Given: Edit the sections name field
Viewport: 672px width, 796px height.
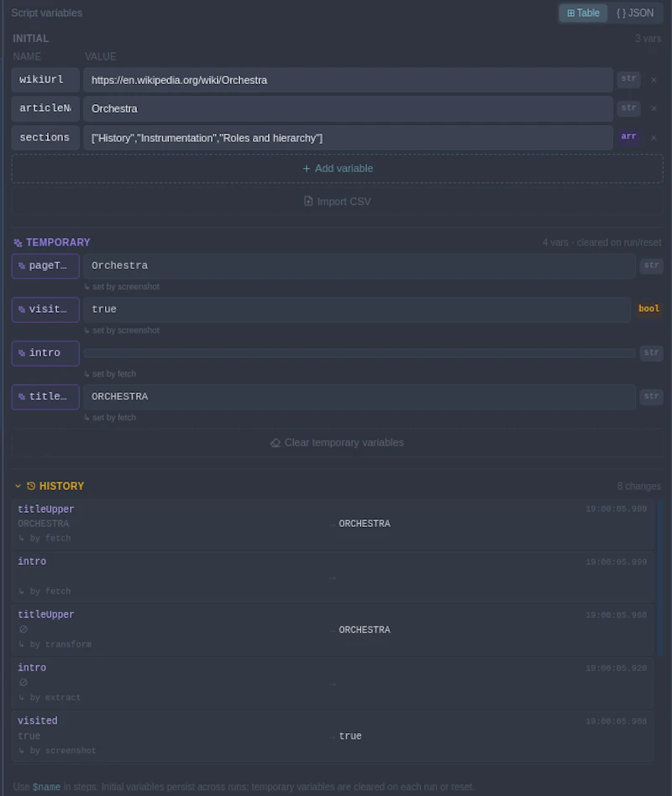Looking at the screenshot, I should [45, 138].
